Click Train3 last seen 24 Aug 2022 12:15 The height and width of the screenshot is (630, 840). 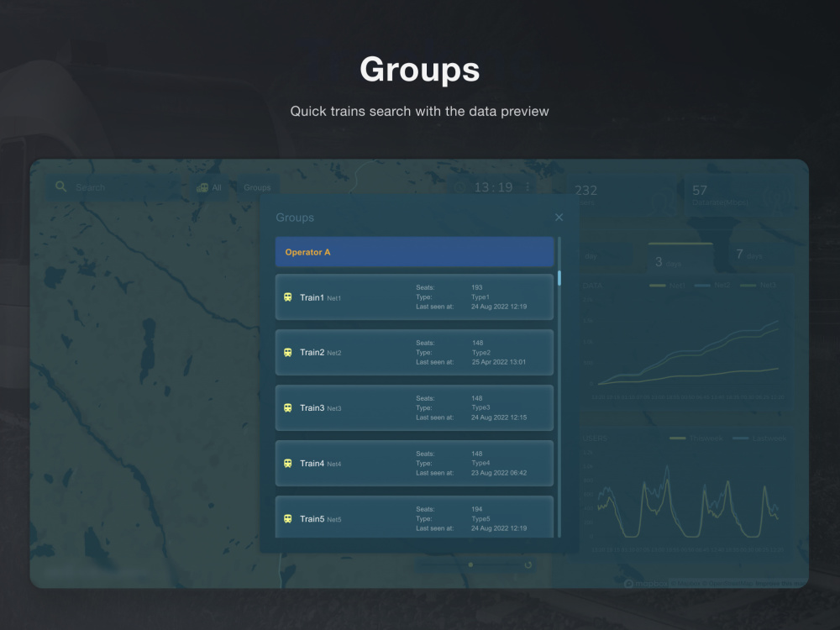[x=499, y=417]
